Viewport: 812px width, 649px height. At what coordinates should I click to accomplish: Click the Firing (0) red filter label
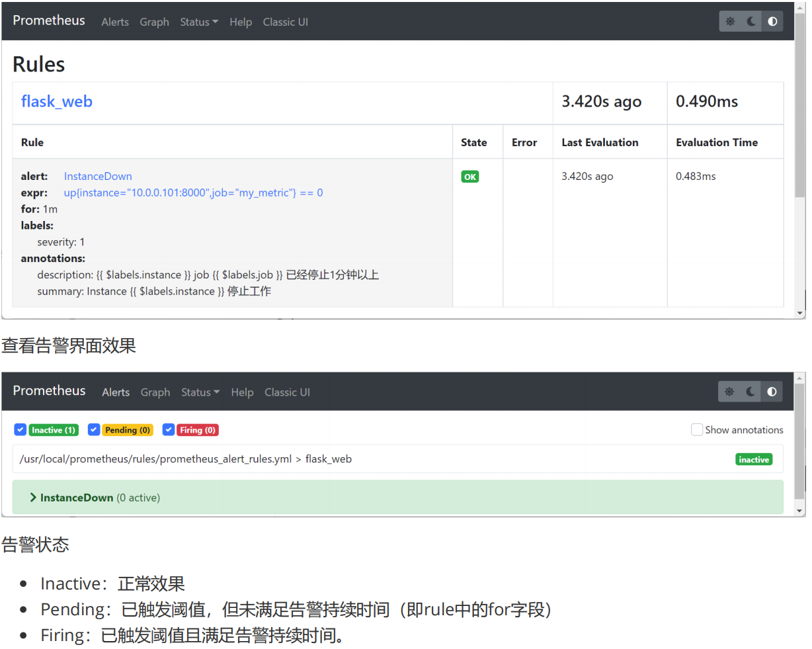coord(198,430)
